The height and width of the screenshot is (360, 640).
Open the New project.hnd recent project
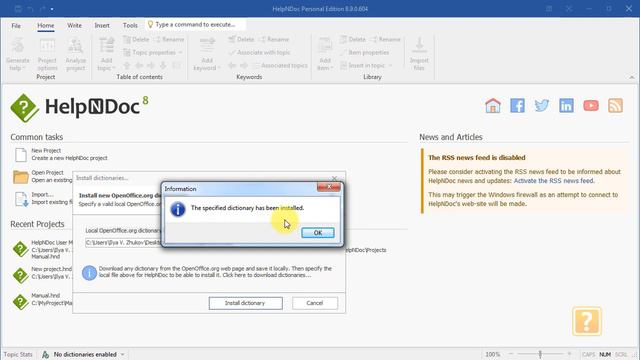click(42, 273)
